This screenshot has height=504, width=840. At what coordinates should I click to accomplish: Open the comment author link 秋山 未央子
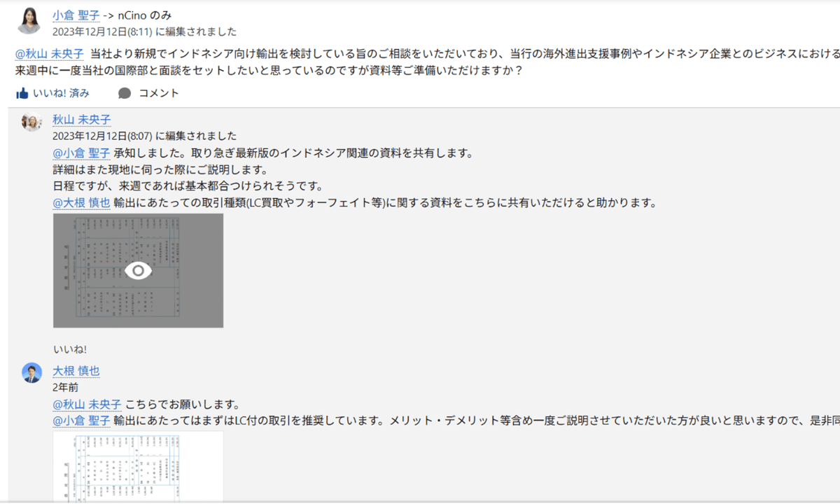[81, 120]
